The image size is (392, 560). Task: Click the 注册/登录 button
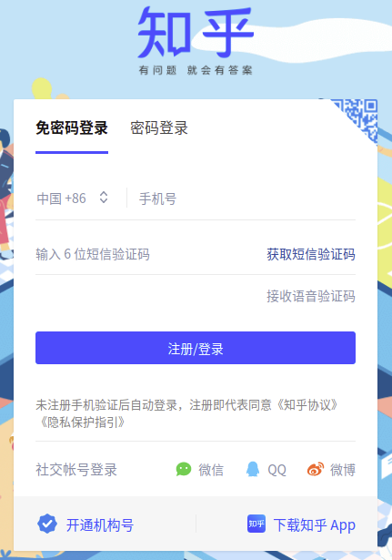[x=196, y=348]
